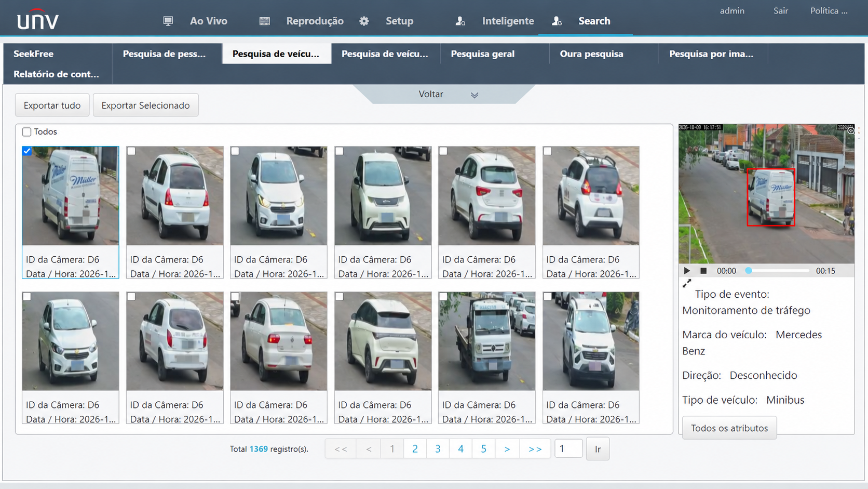Image resolution: width=868 pixels, height=489 pixels.
Task: Click the Ao Vivo monitor icon
Action: point(168,21)
